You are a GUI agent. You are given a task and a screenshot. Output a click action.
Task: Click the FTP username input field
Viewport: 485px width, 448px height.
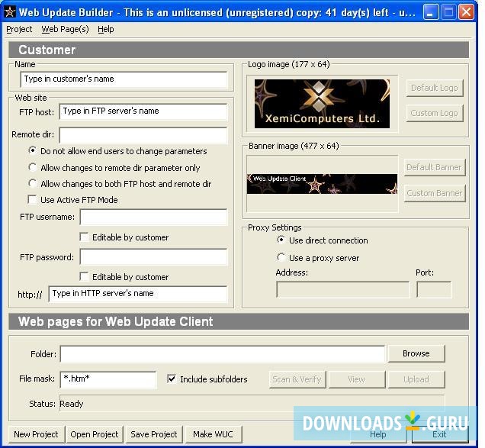154,217
